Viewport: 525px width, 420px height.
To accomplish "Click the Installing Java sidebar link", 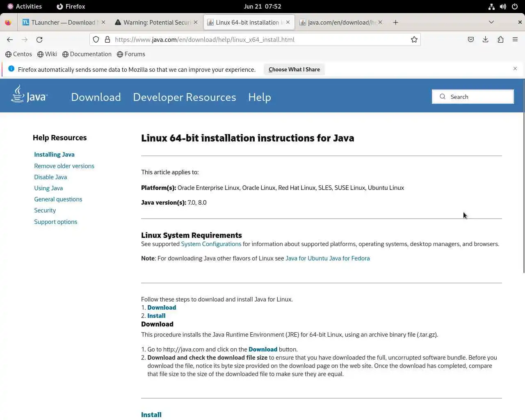I will tap(54, 155).
